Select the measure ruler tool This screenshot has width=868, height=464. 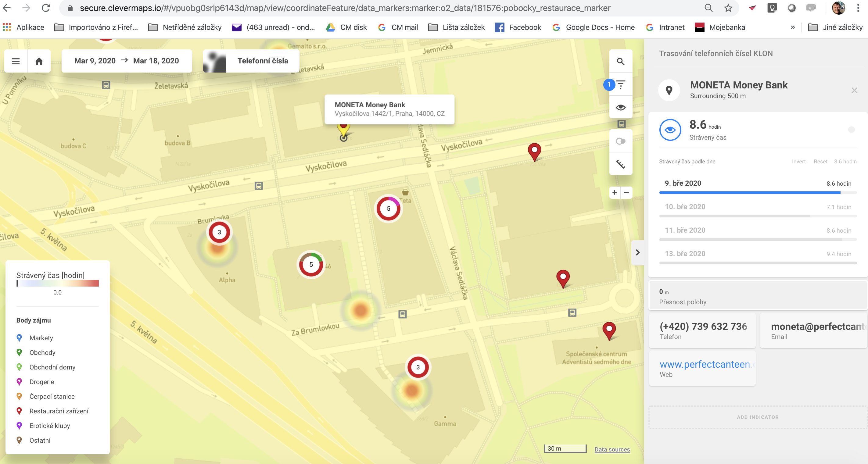[x=621, y=164]
